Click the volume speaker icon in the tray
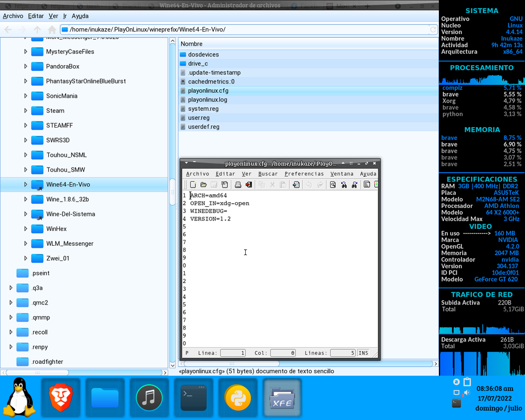Screen dimensions: 525x420 [x=467, y=393]
